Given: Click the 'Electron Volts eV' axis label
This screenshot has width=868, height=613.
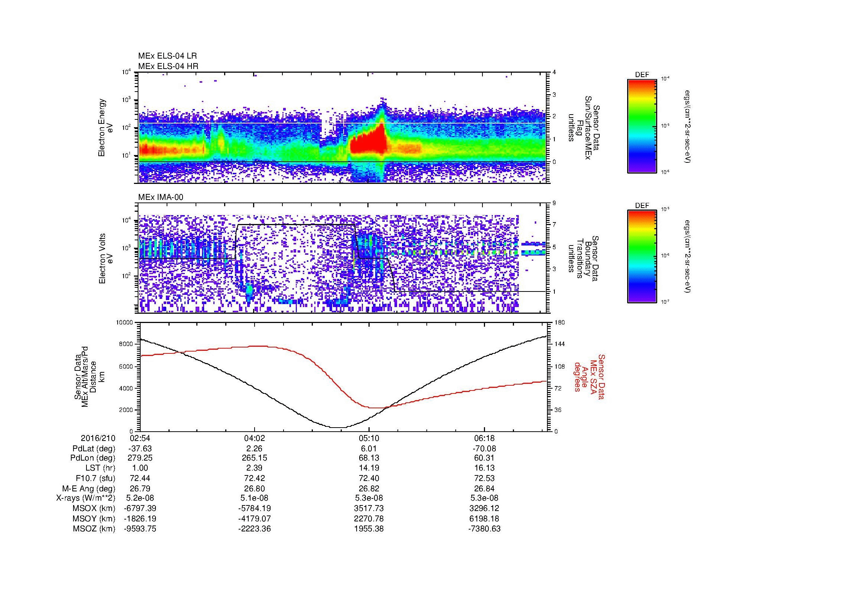Looking at the screenshot, I should pyautogui.click(x=106, y=258).
